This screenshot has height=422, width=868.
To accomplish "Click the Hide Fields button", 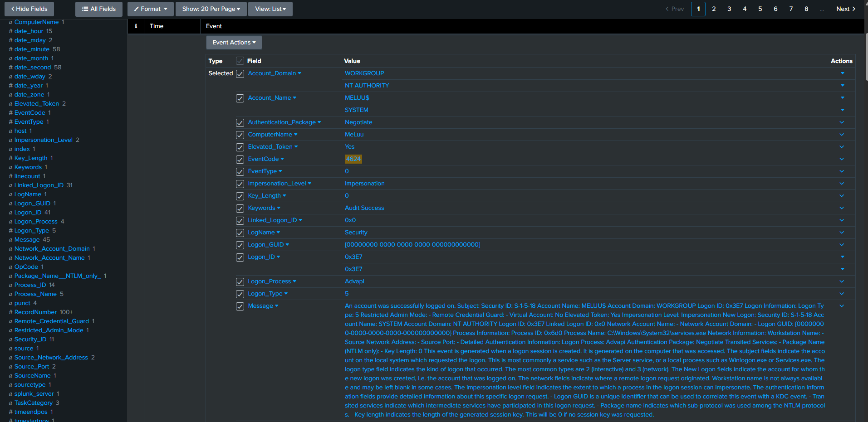I will pyautogui.click(x=29, y=9).
